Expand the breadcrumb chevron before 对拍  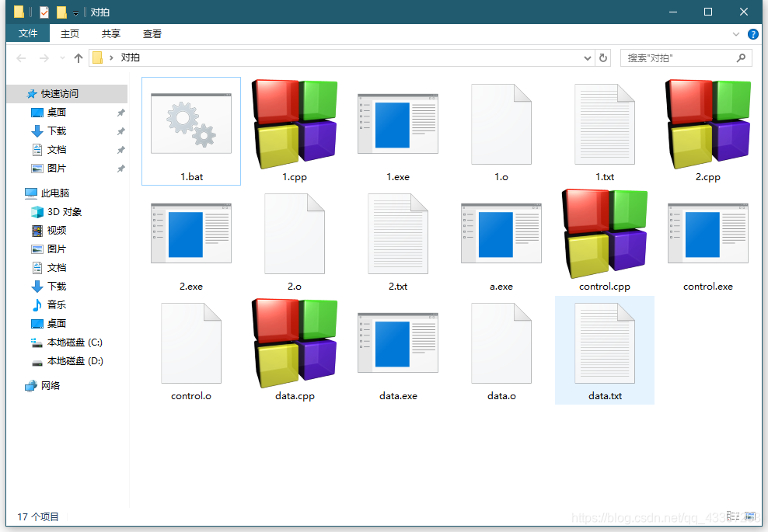[111, 57]
